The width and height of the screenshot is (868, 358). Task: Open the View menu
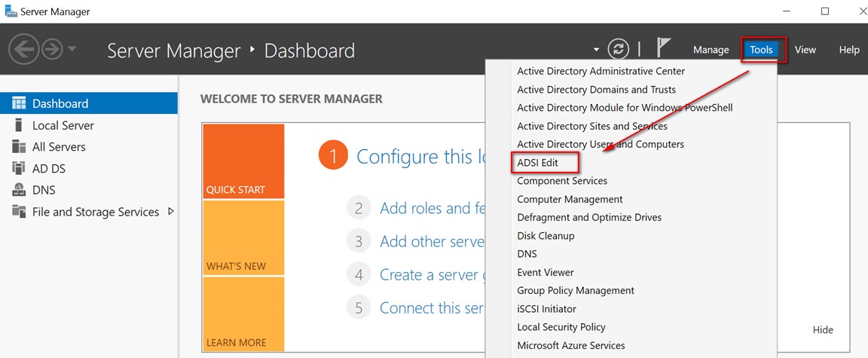point(805,50)
